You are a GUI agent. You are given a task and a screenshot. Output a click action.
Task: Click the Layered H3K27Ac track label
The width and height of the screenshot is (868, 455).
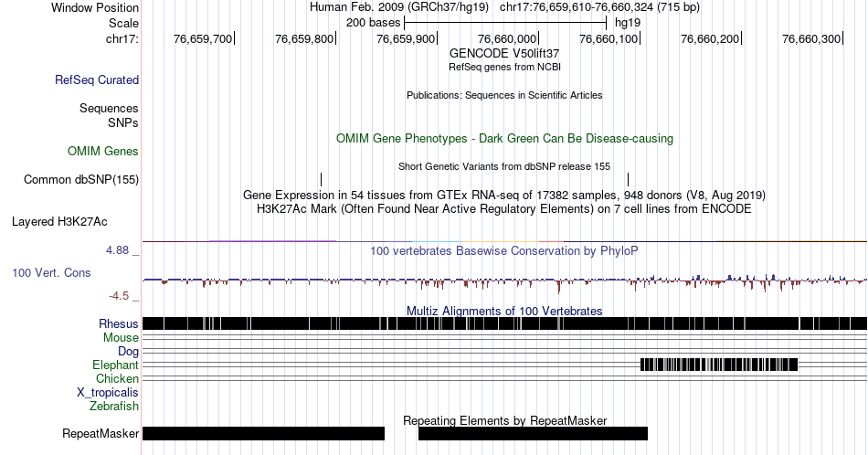pyautogui.click(x=59, y=221)
